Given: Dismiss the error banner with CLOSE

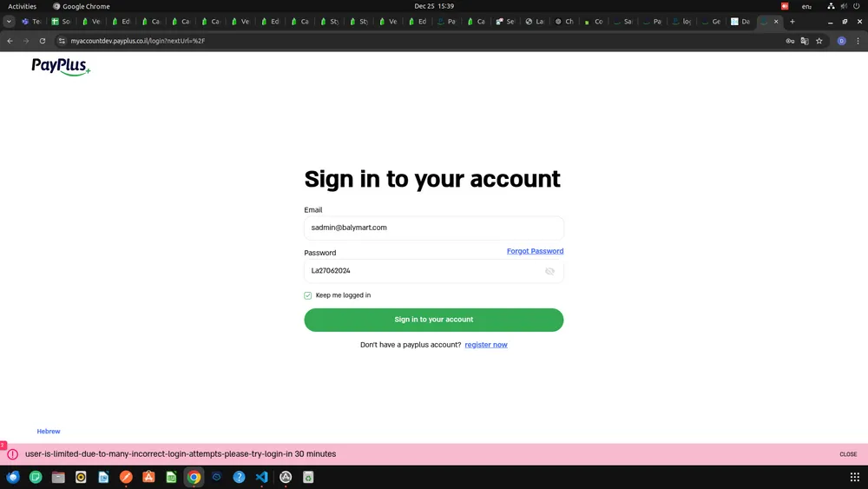Looking at the screenshot, I should [848, 454].
